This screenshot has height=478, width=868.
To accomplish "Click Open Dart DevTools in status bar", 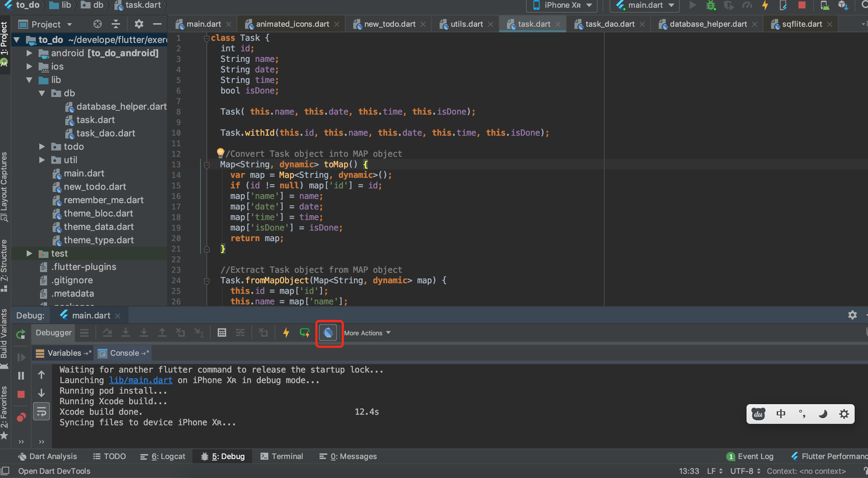I will pos(53,471).
